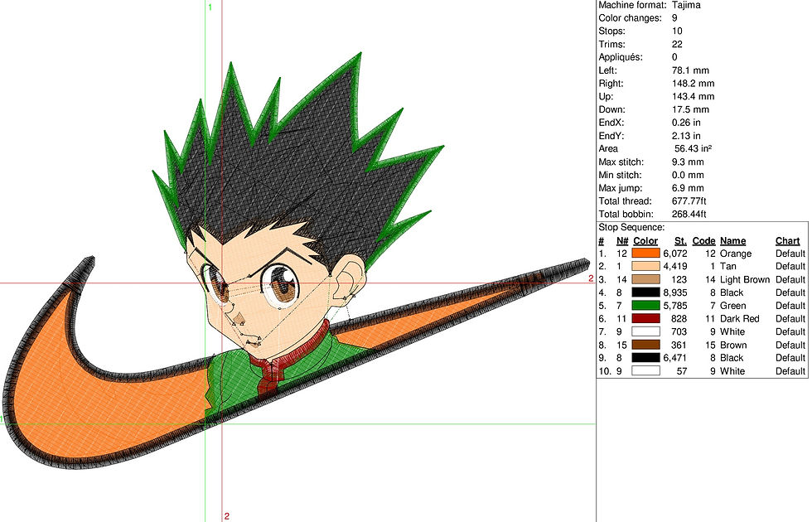Click the black swatch in stop 9
Image resolution: width=812 pixels, height=522 pixels.
tap(645, 358)
